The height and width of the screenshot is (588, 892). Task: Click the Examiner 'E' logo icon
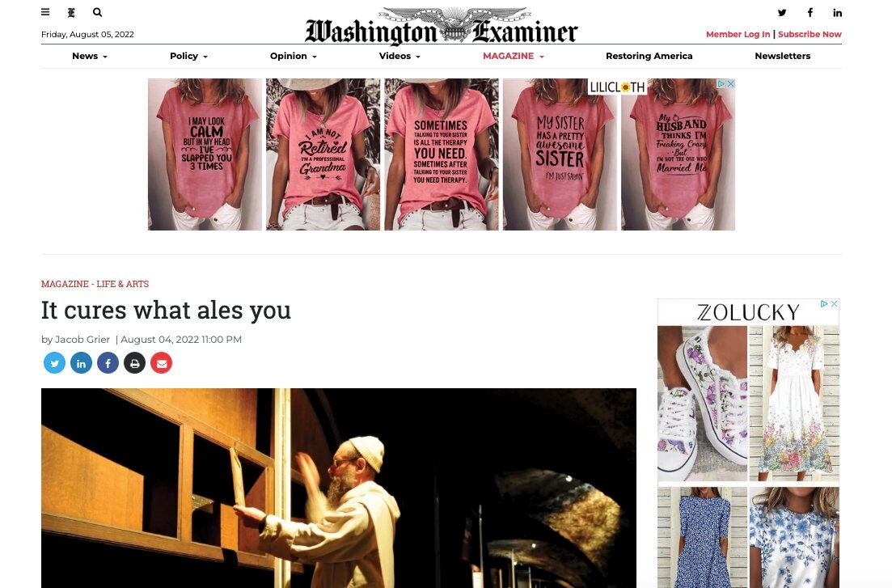tap(71, 12)
